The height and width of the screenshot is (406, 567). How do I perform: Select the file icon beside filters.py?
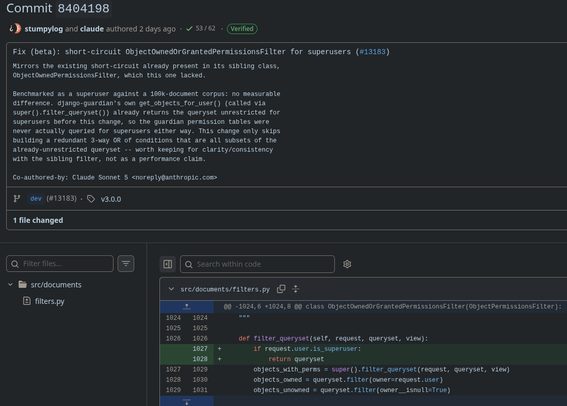tap(27, 301)
